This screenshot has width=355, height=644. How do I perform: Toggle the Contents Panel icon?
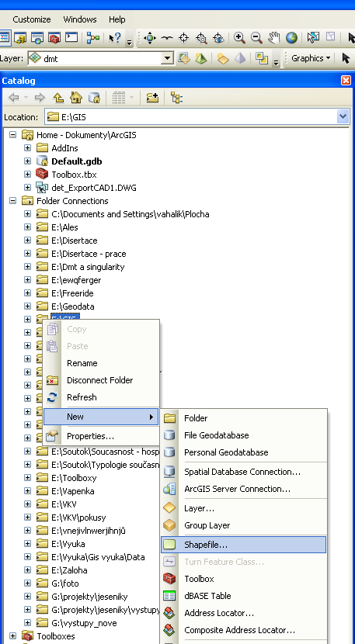point(177,97)
